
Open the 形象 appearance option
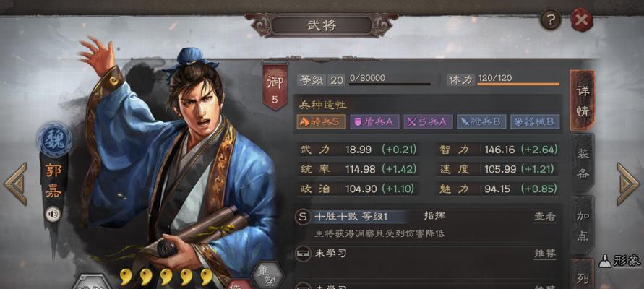click(x=621, y=260)
